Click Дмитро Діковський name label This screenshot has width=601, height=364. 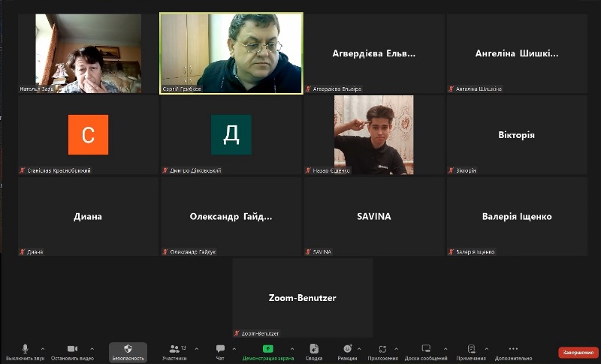coord(195,170)
